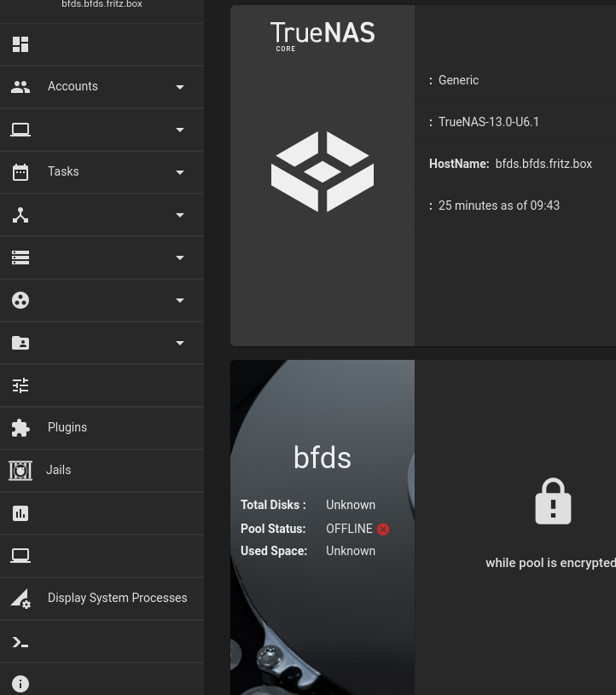Click the Used Space Unknown value
Screen dimensions: 616x695
tap(351, 551)
